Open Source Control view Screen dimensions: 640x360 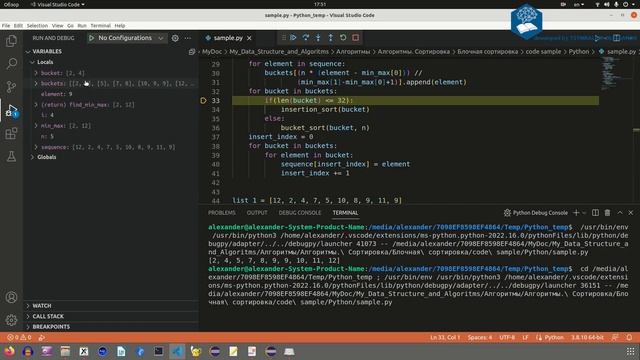point(11,87)
